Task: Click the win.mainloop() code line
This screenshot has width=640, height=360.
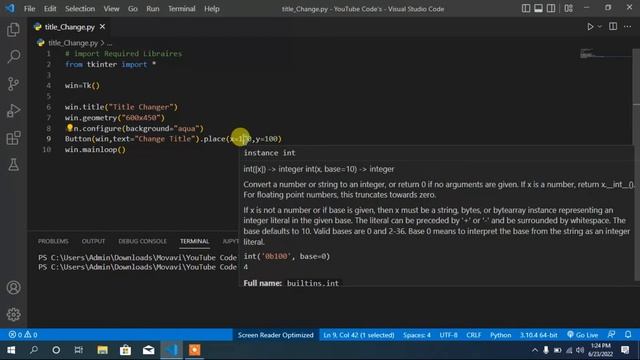Action: point(95,149)
